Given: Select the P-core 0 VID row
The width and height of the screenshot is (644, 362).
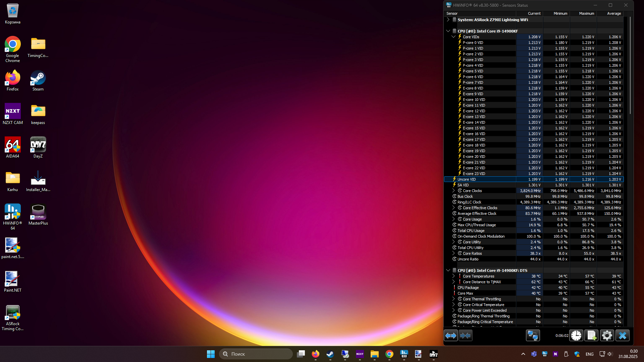Looking at the screenshot, I should coord(534,43).
